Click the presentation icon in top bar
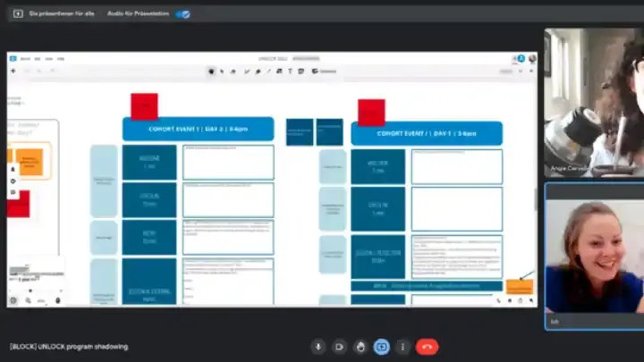The width and height of the screenshot is (644, 362). click(18, 14)
